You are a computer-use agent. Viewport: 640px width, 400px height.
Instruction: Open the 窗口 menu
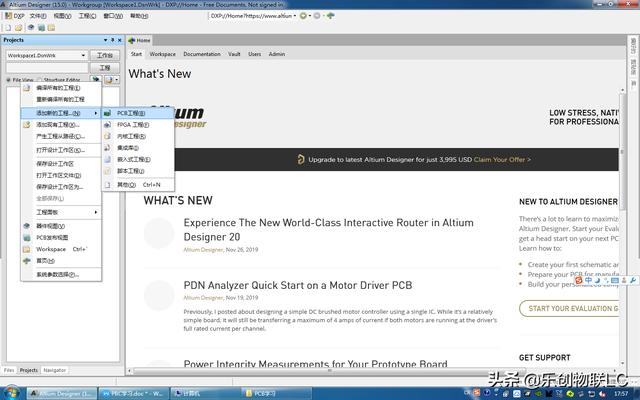coord(113,16)
